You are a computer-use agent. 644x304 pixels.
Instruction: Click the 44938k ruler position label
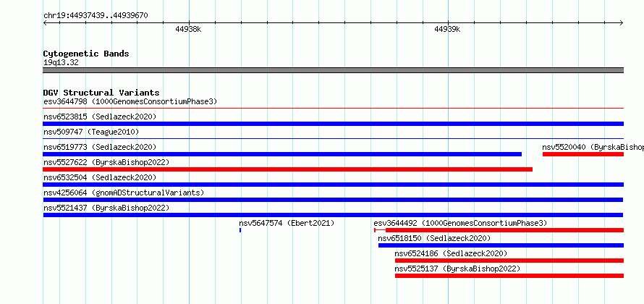pos(188,29)
